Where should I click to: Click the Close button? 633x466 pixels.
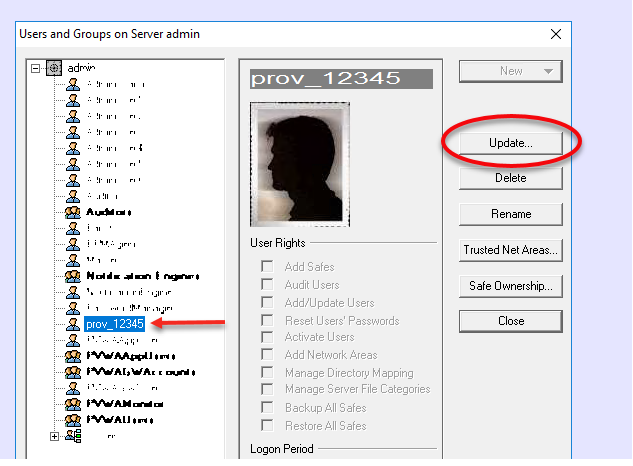tap(511, 321)
